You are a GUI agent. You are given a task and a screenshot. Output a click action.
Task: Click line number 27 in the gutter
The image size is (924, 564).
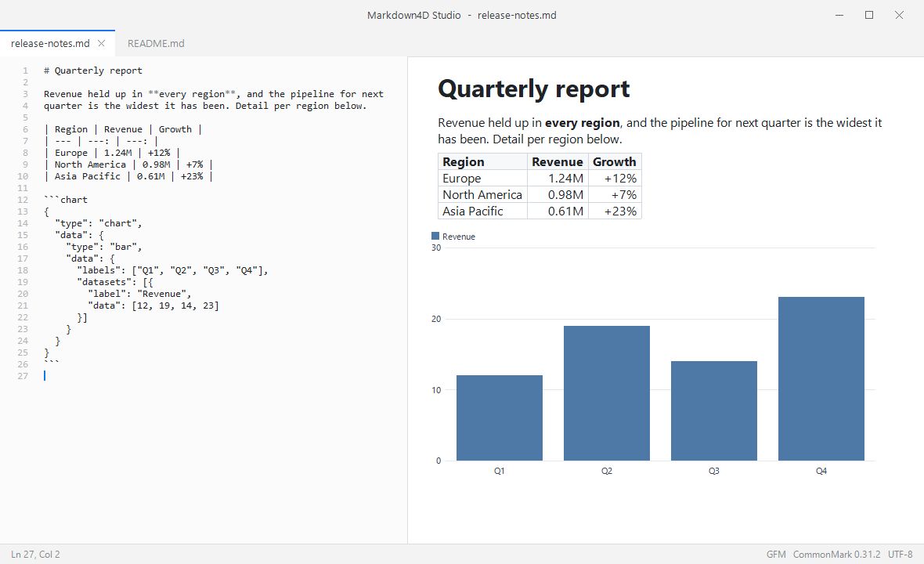click(x=23, y=376)
